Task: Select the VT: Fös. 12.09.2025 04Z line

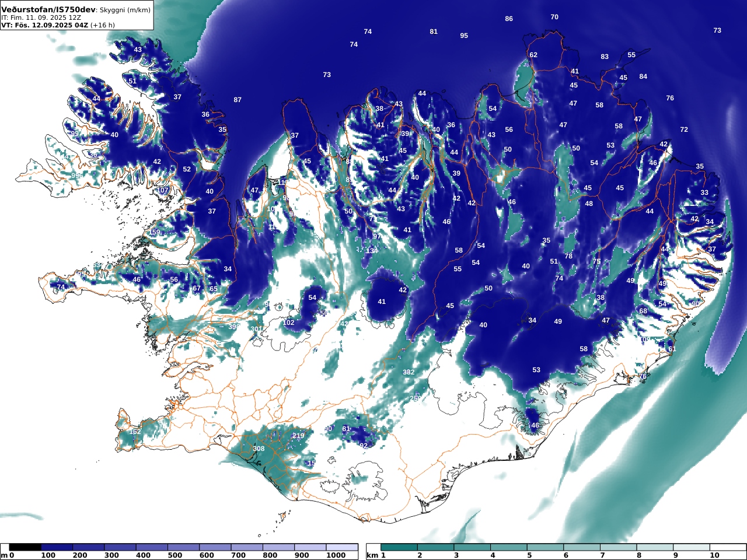Action: point(44,25)
